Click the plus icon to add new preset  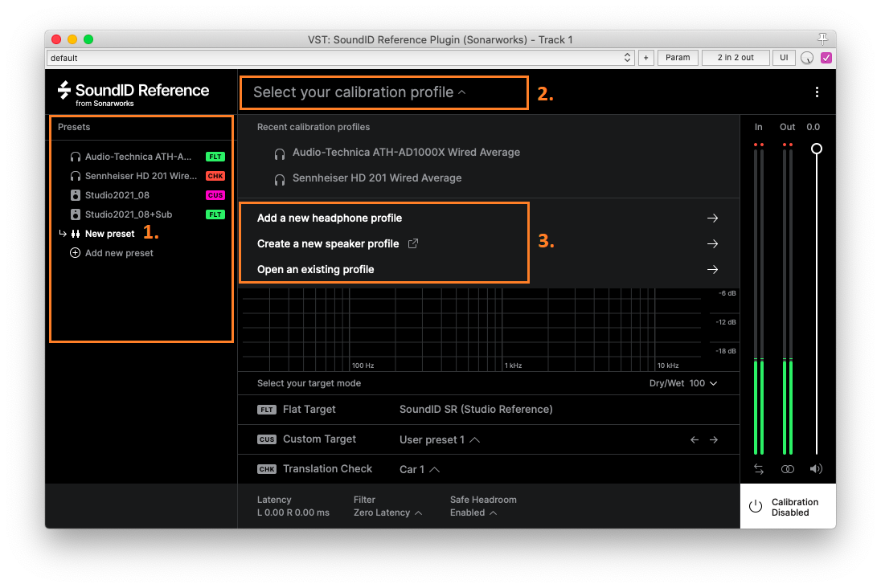[x=75, y=252]
